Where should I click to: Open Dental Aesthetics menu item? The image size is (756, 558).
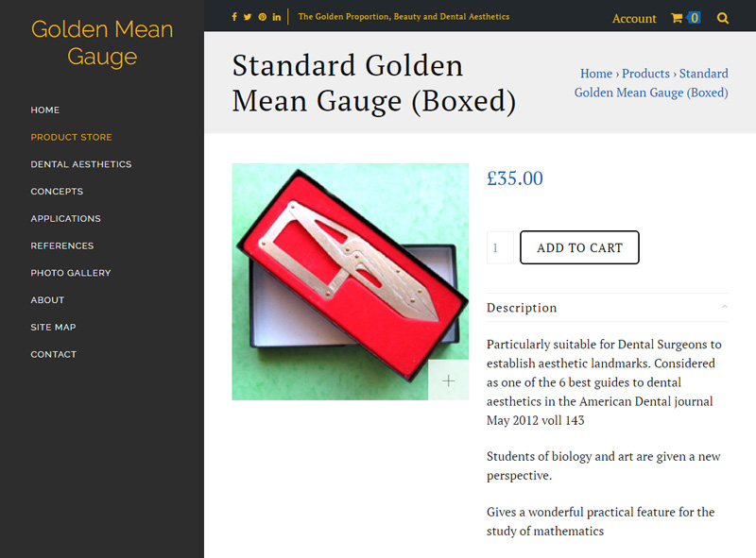[81, 164]
